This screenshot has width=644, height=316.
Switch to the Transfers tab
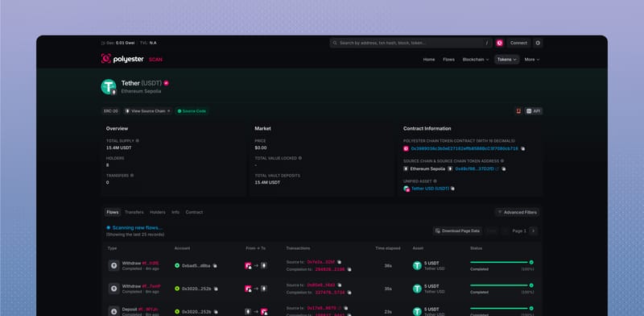coord(134,212)
